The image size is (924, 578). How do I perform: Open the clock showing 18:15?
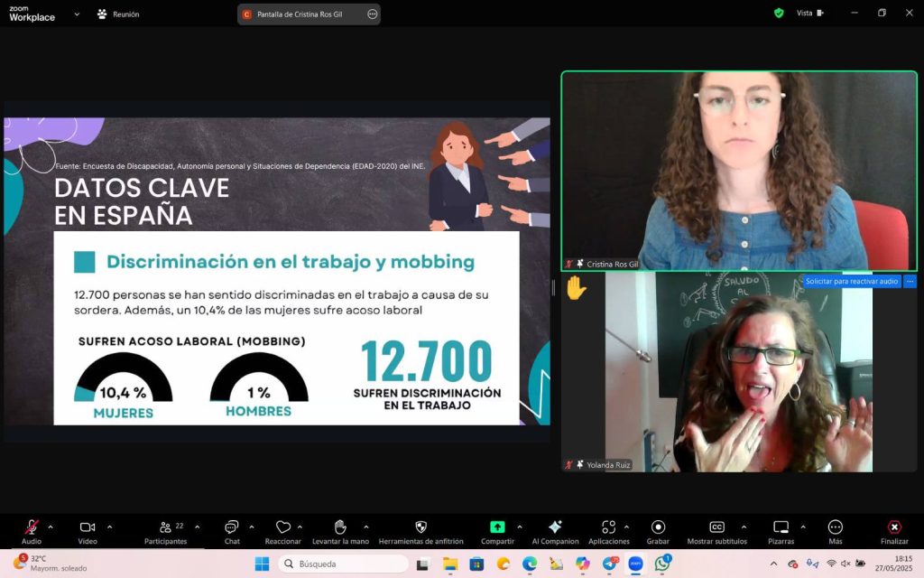click(893, 564)
